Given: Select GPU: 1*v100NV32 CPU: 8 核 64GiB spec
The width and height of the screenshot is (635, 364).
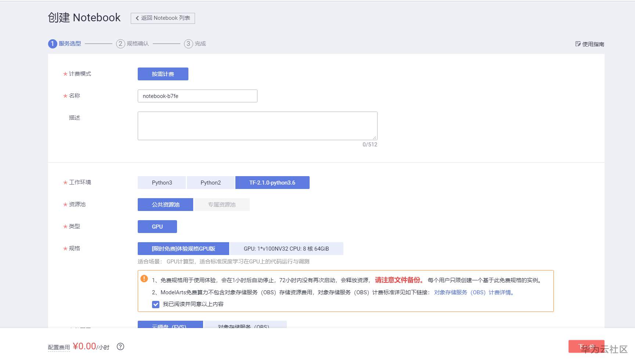Looking at the screenshot, I should tap(286, 248).
